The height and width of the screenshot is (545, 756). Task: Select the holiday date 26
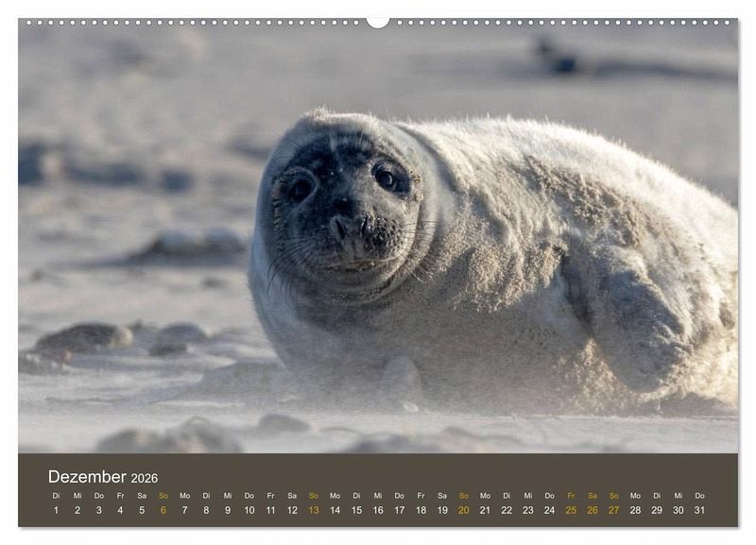pyautogui.click(x=593, y=510)
